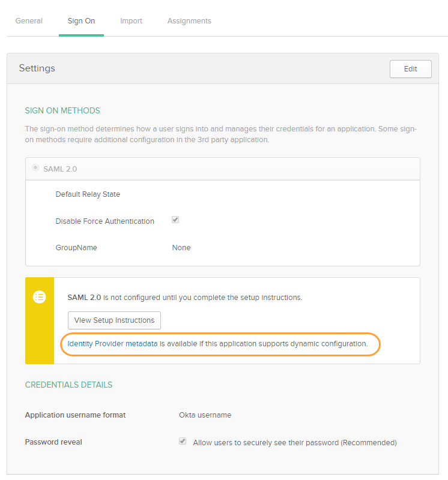Click the Default Relay State label
448x480 pixels.
tap(88, 194)
